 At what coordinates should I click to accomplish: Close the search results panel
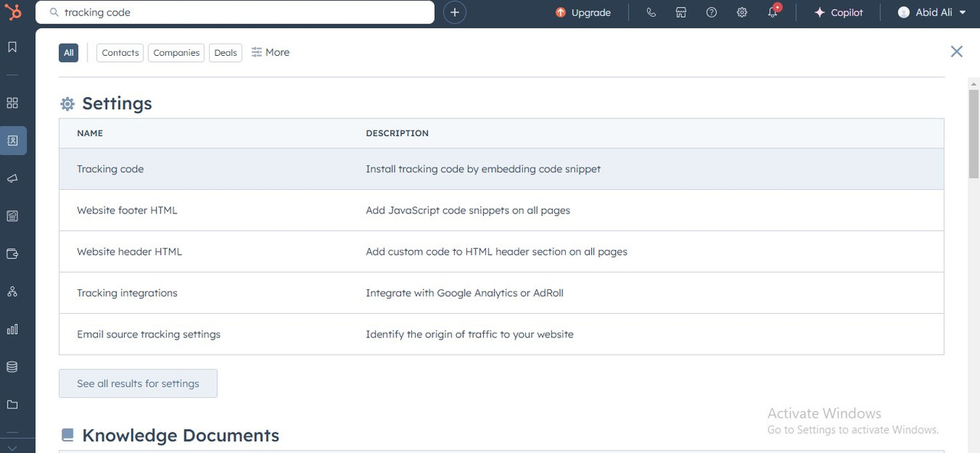(956, 51)
